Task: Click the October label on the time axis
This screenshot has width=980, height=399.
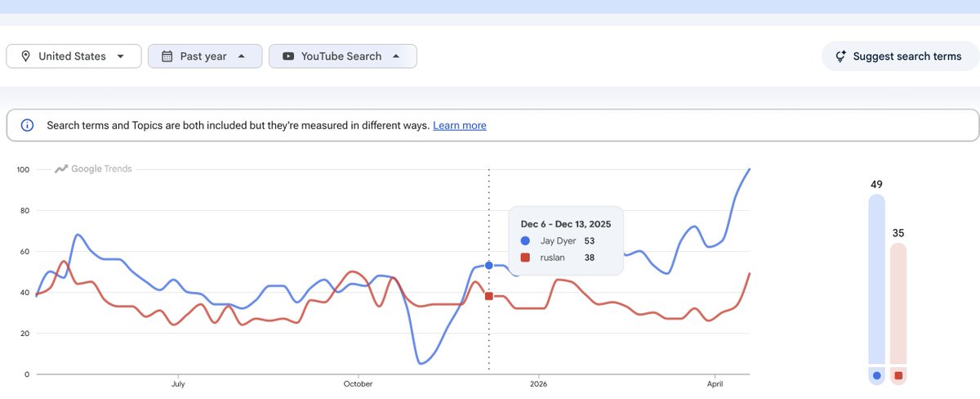Action: click(358, 383)
